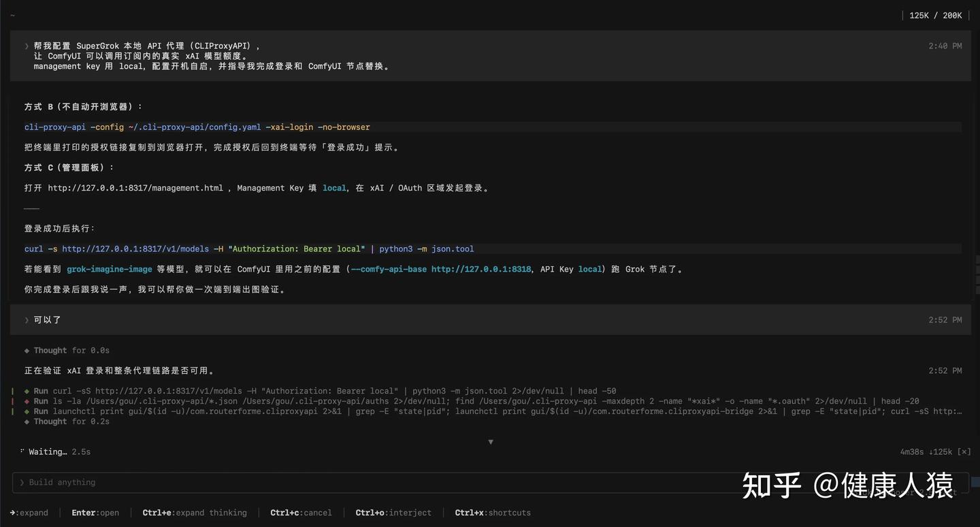Click the 'expand' shortcut hint in footer

point(29,513)
